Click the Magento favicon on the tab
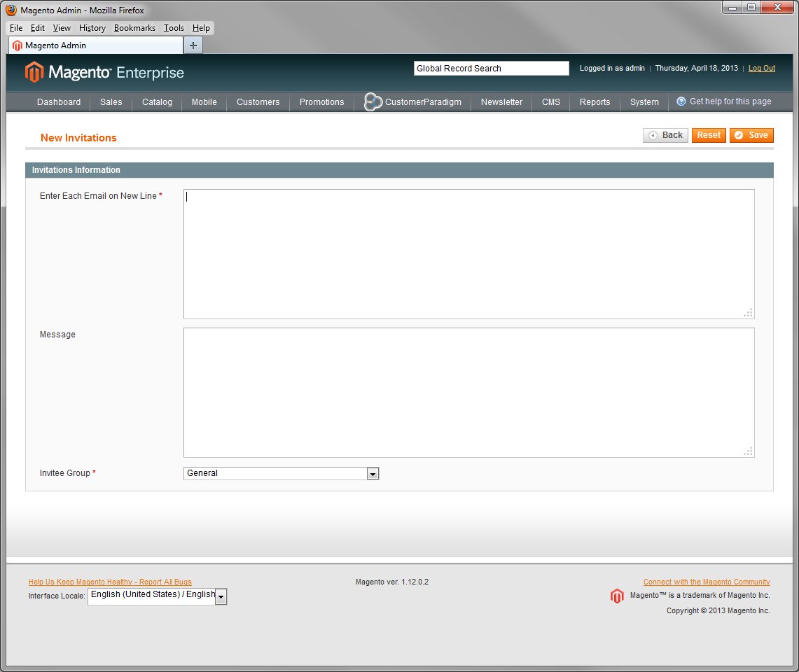Screen dimensions: 799x672 pyautogui.click(x=18, y=45)
